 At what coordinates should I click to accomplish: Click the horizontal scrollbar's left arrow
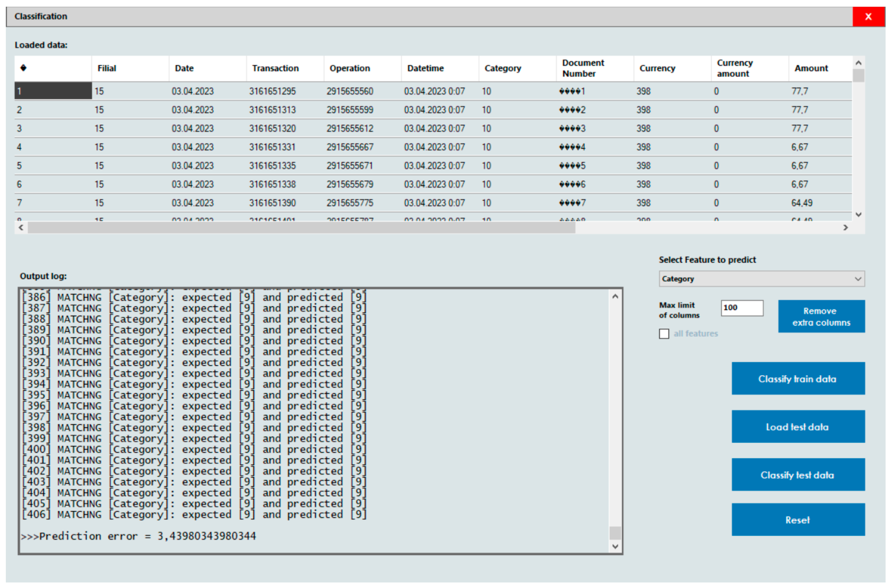coord(21,228)
